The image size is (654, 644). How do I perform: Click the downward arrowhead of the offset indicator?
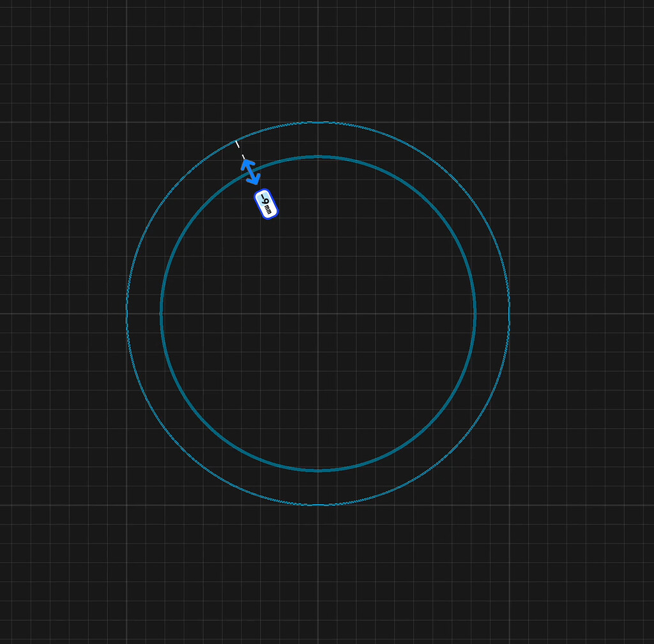click(254, 180)
